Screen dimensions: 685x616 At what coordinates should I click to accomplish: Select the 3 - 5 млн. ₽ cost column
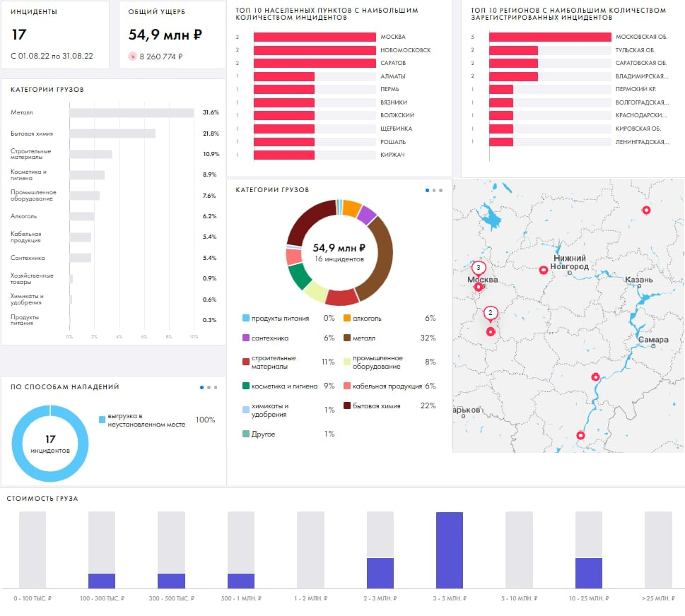pos(450,550)
